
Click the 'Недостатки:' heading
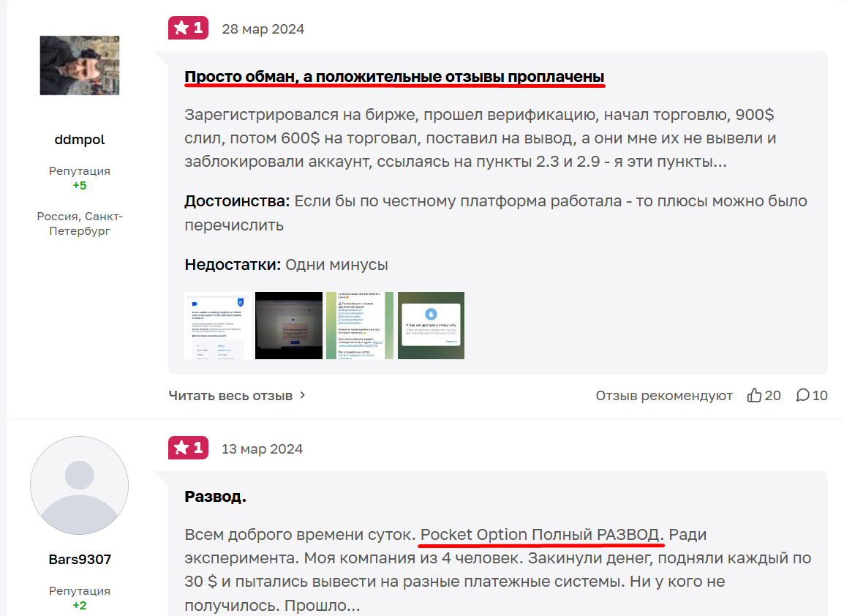tap(233, 265)
